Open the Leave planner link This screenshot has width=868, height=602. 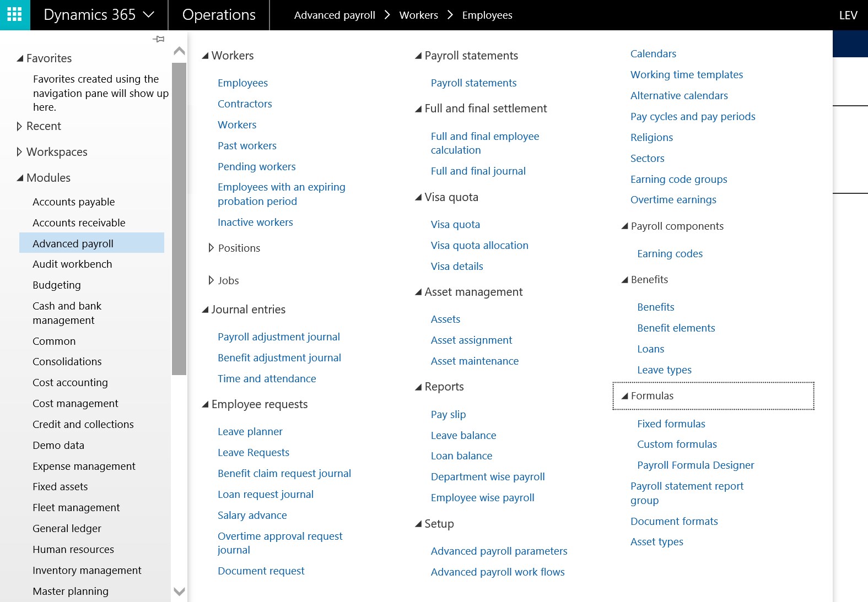250,432
